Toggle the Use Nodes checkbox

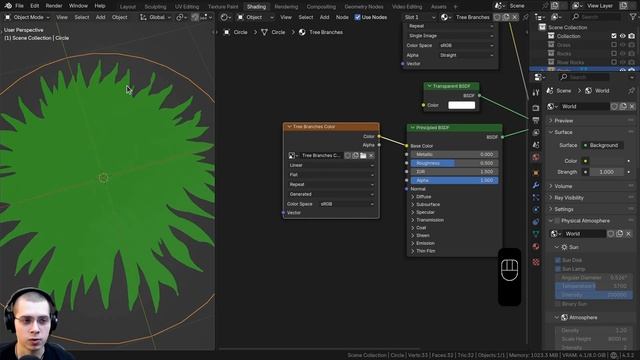coord(358,17)
